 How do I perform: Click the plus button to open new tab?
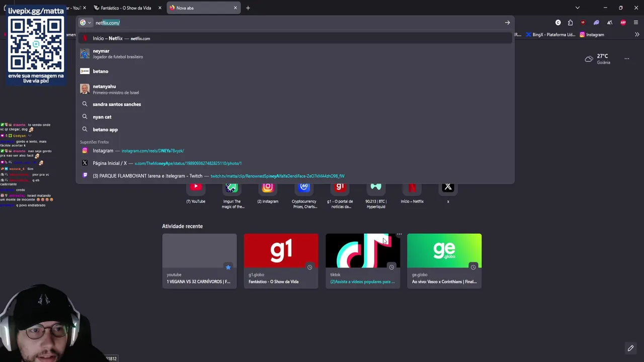pos(248,8)
